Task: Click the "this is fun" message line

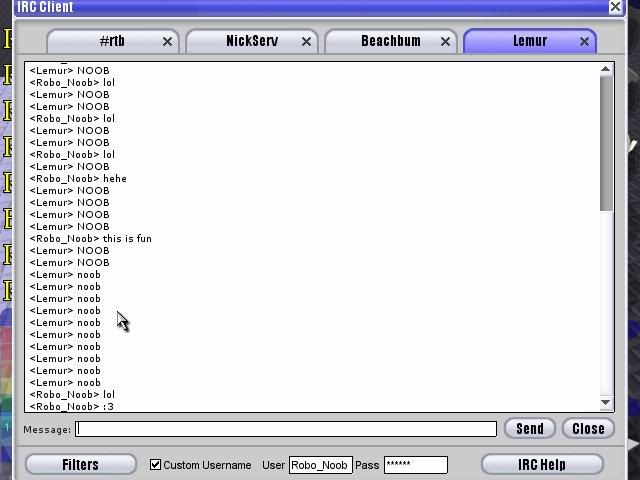Action: (x=91, y=239)
